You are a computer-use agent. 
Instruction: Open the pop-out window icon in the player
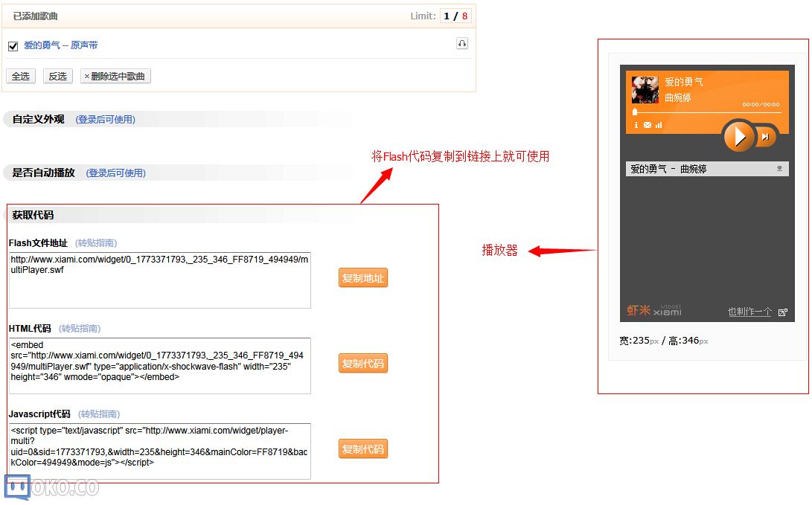pos(783,312)
